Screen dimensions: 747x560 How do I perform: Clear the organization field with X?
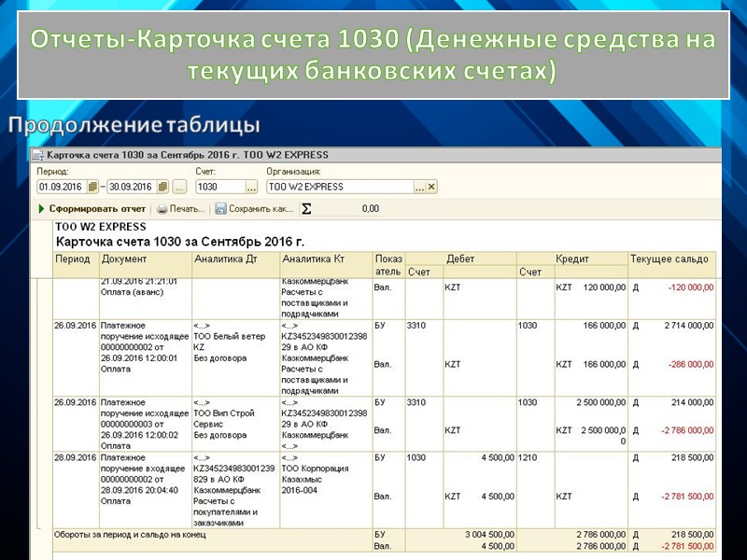point(431,187)
